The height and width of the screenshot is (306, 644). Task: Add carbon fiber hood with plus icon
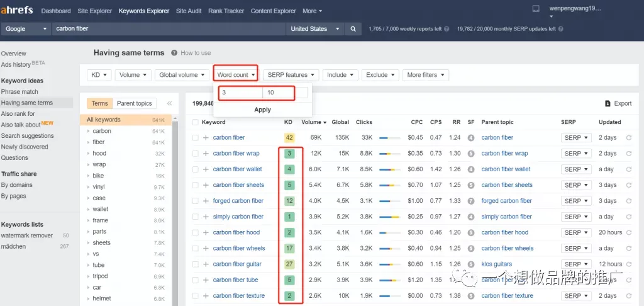tap(206, 233)
